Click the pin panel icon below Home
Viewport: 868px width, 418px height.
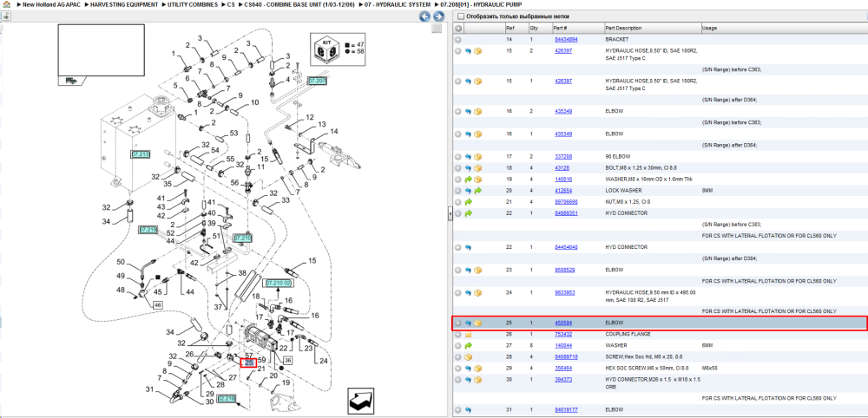click(x=5, y=16)
